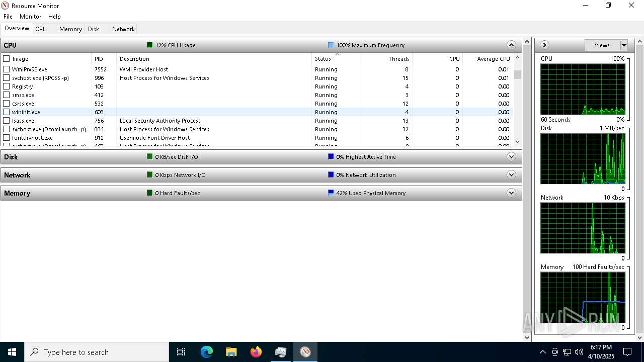Click the blue Network Utilization indicator square
Image resolution: width=644 pixels, height=362 pixels.
click(331, 174)
